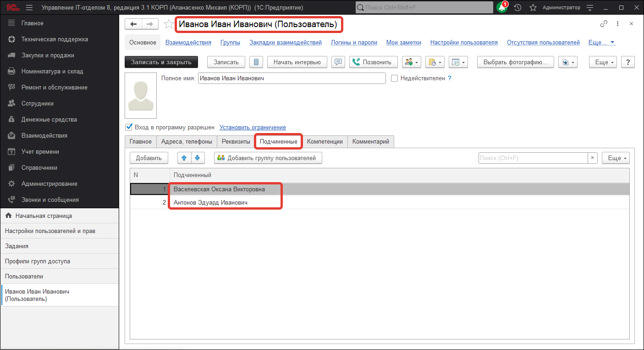
Task: Move the subordinate down with the down arrow
Action: pos(197,158)
